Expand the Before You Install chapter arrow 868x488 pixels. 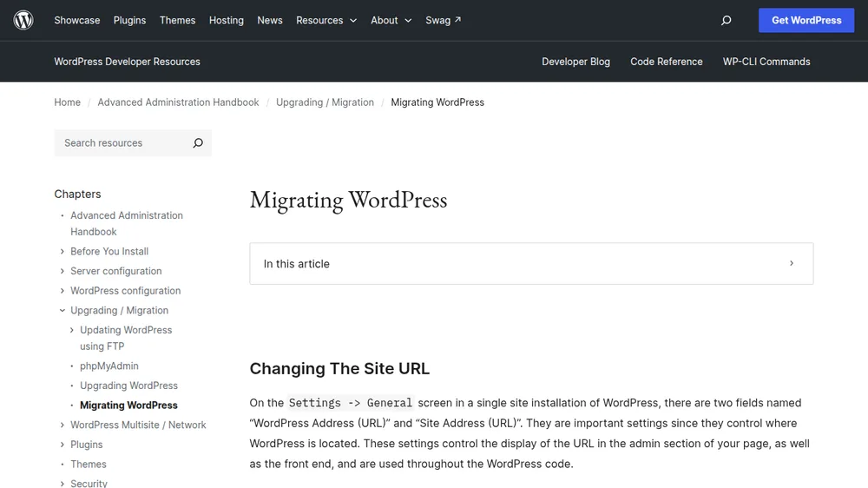tap(62, 252)
